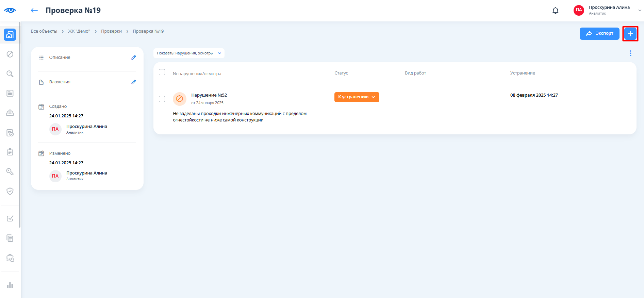Open the notifications bell
Viewport: 644px width, 298px height.
(555, 11)
